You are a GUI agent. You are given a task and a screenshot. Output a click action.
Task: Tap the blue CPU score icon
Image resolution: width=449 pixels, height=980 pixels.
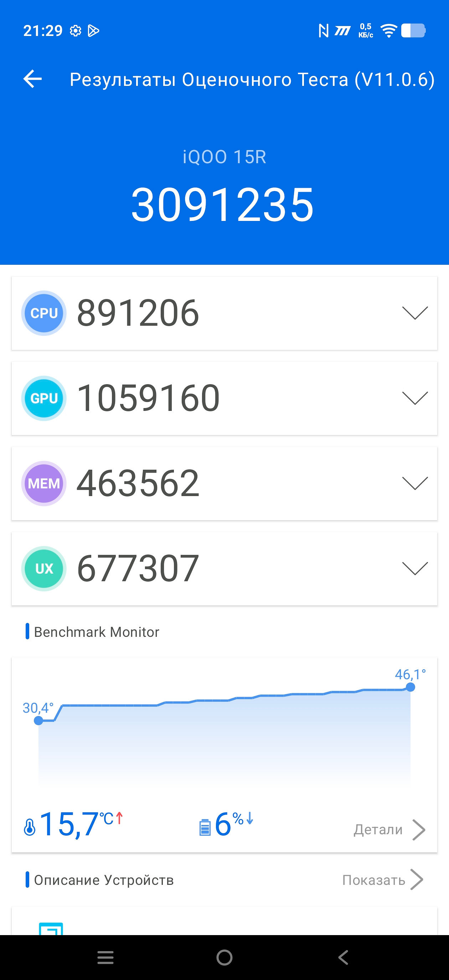pos(44,313)
